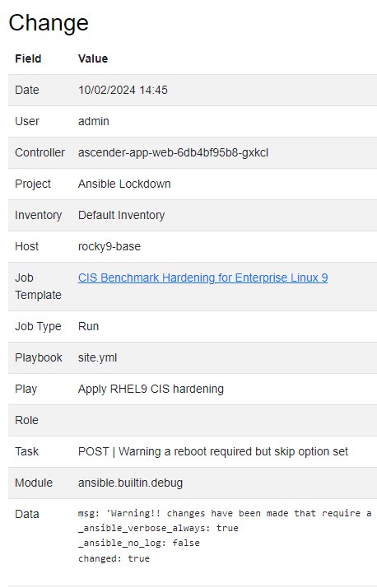Screen dimensions: 377x588
Task: Click the Default Inventory value
Action: (122, 215)
